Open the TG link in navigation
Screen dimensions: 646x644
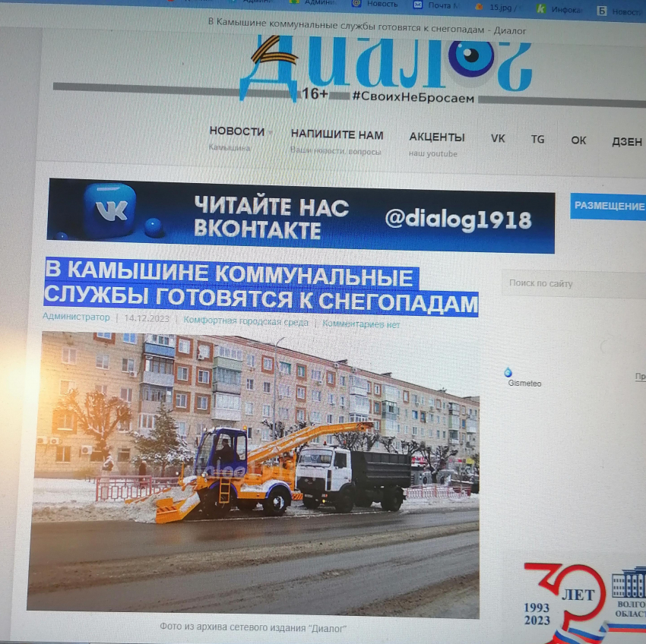click(537, 140)
